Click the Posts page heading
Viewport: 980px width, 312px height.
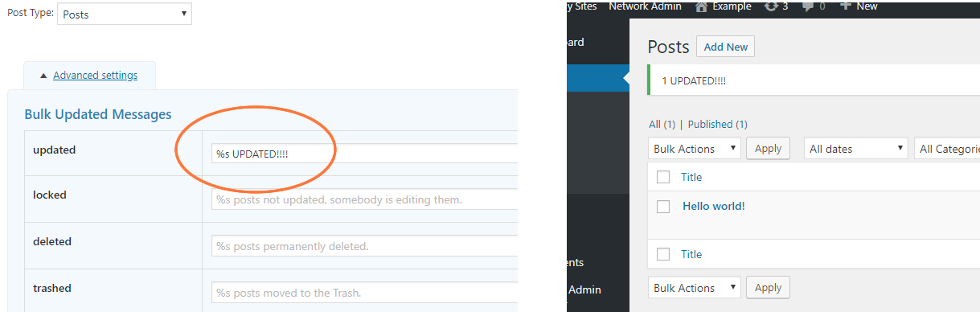coord(669,47)
